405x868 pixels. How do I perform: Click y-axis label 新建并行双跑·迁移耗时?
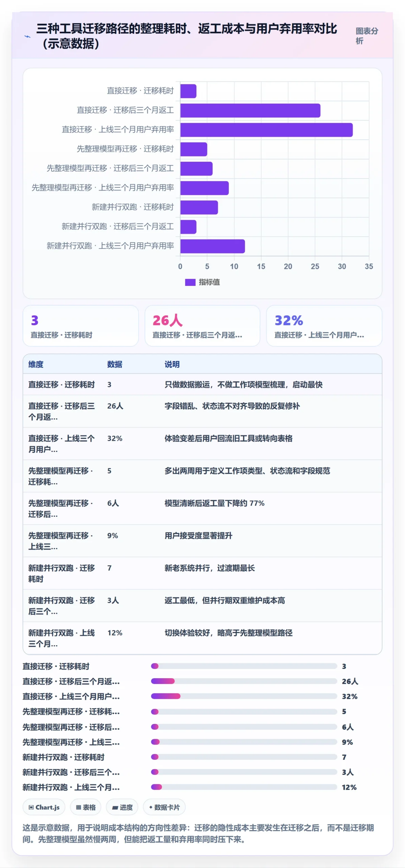133,207
